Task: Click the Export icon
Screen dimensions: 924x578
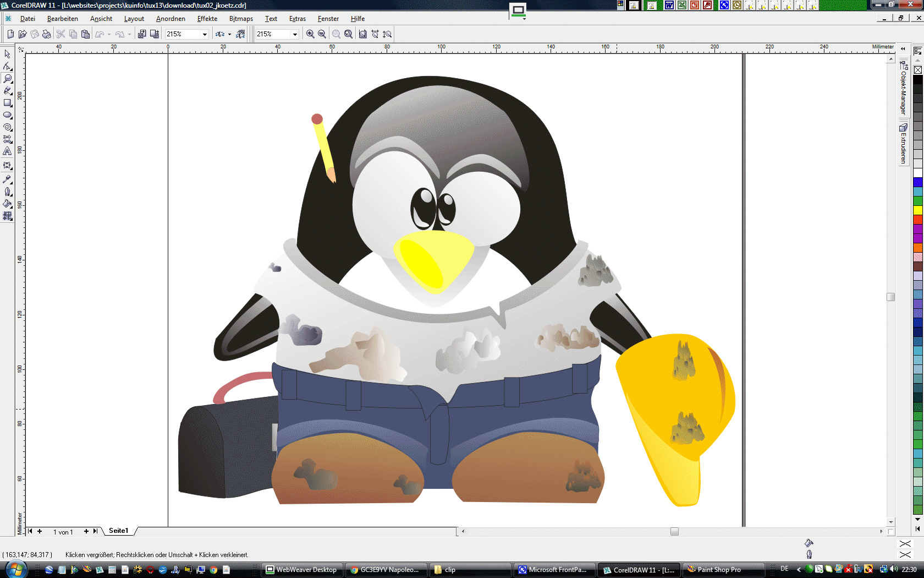Action: [155, 34]
